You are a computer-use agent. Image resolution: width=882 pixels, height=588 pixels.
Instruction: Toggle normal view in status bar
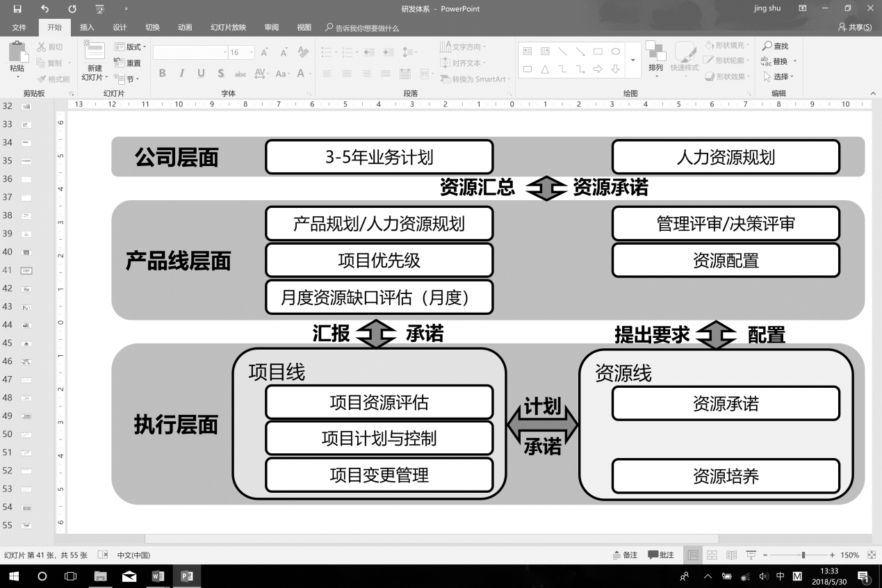pos(693,555)
